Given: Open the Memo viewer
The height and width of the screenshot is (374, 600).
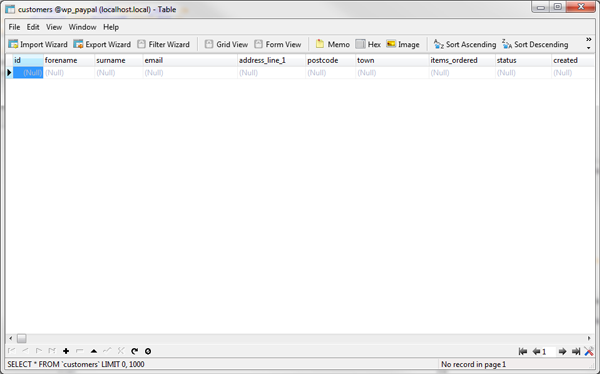Looking at the screenshot, I should [333, 44].
